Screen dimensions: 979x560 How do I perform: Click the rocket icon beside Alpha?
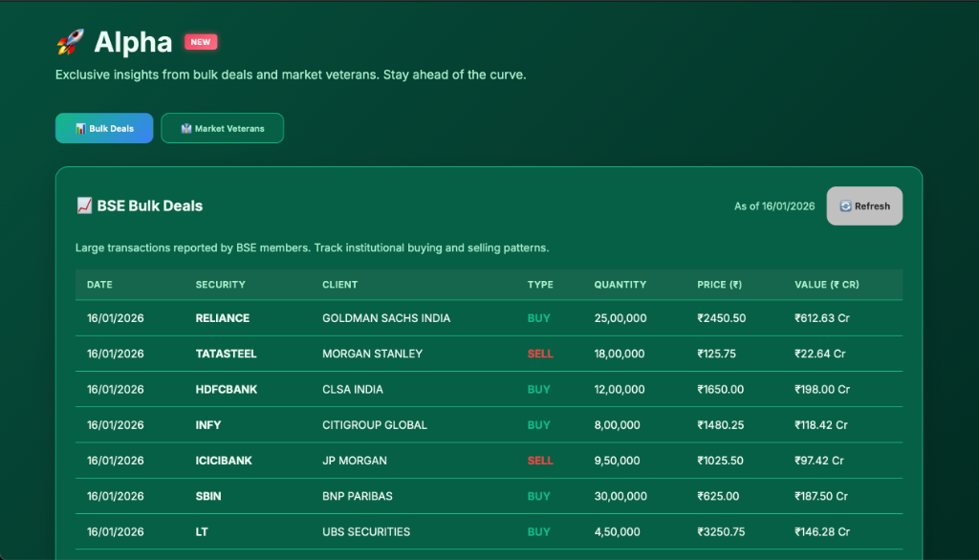[x=70, y=42]
